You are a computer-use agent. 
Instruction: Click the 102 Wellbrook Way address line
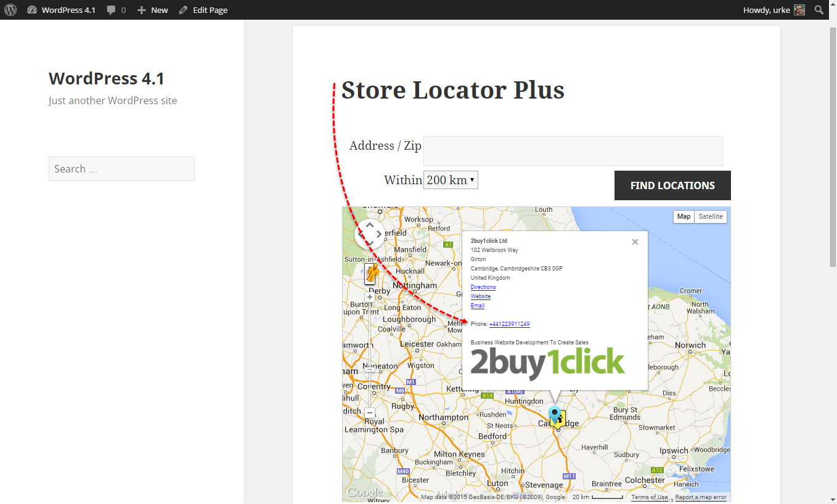(494, 250)
